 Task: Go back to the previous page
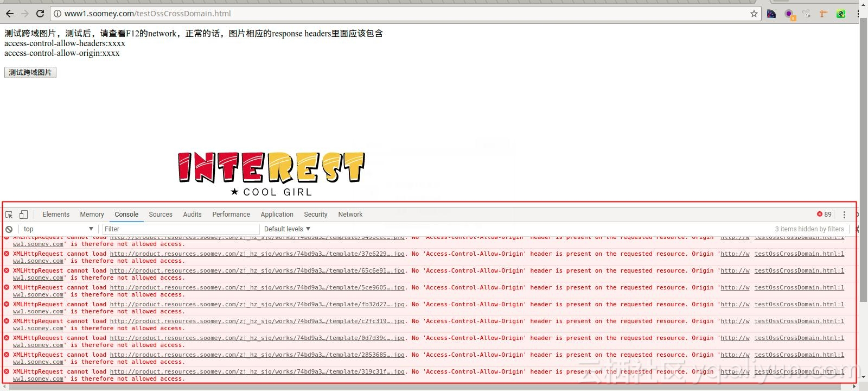click(x=10, y=14)
